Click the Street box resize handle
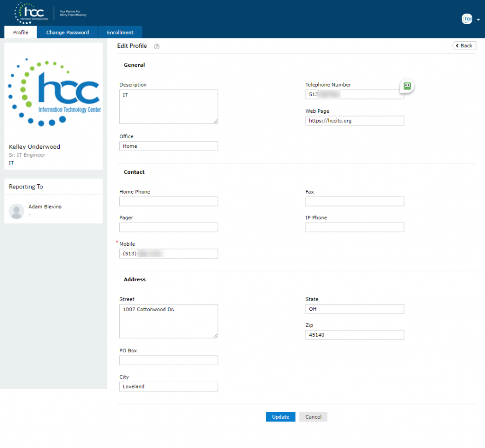 pos(216,336)
